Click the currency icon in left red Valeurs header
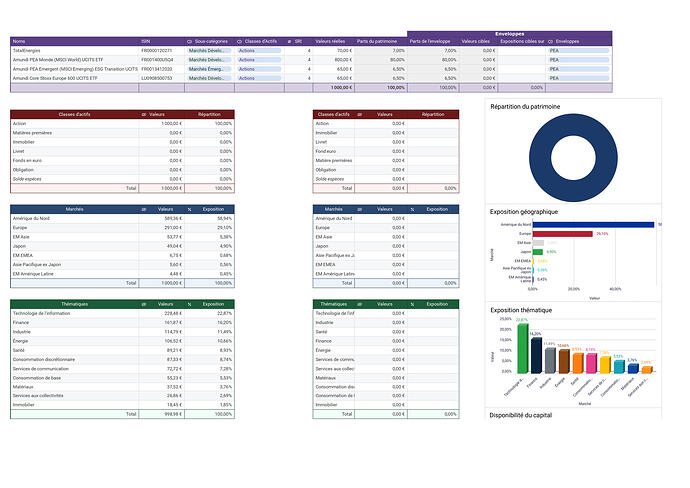The width and height of the screenshot is (690, 488). tap(143, 114)
